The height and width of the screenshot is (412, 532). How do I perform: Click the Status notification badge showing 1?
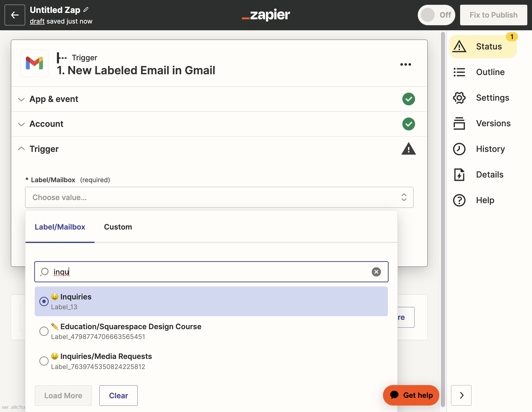coord(512,37)
